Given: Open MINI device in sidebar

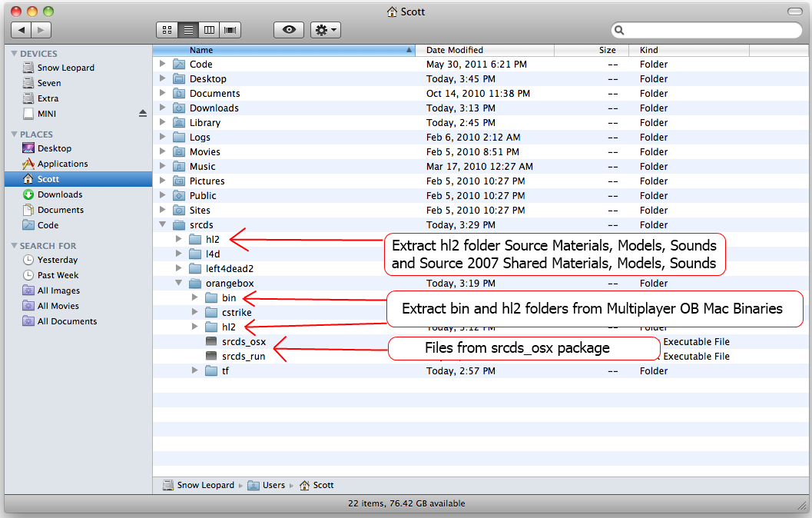Looking at the screenshot, I should click(x=47, y=114).
